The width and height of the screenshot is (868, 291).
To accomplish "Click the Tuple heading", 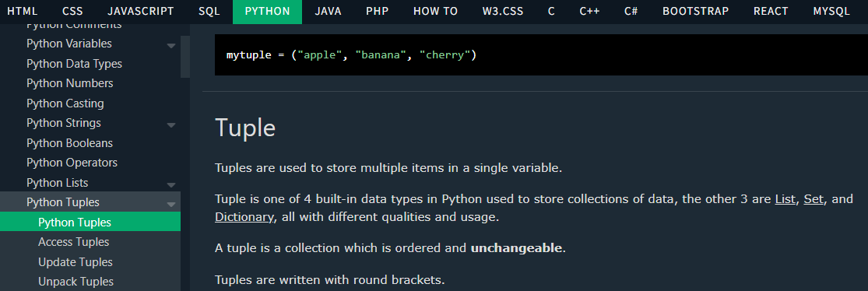I will pyautogui.click(x=245, y=128).
